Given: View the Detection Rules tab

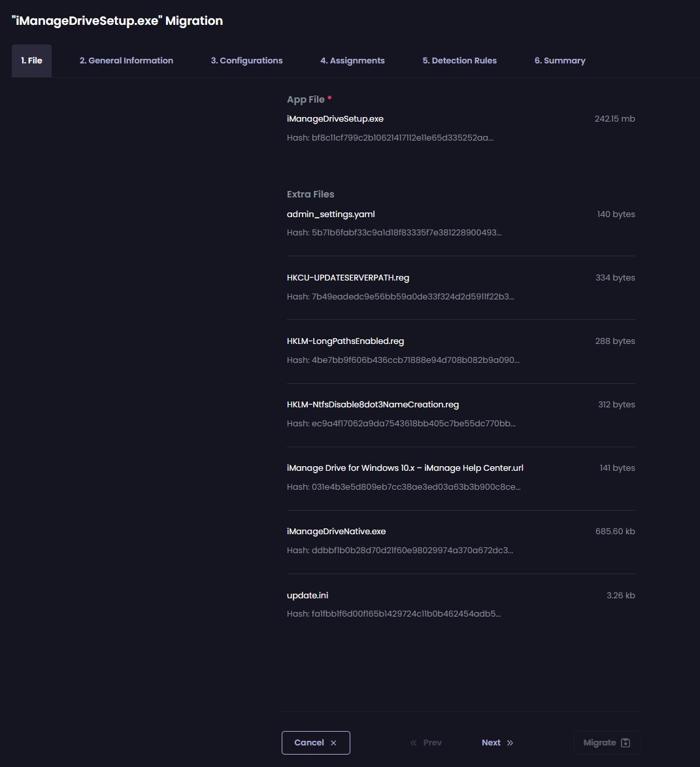Looking at the screenshot, I should (459, 60).
